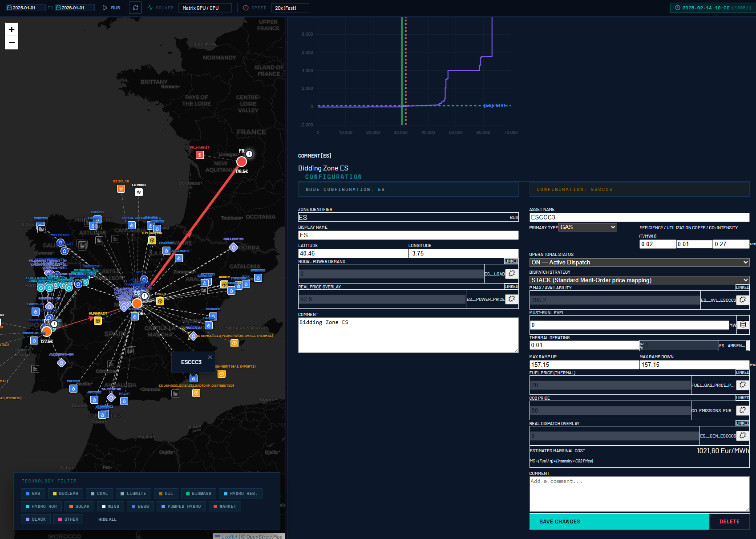Select the PT orange node

(47, 331)
